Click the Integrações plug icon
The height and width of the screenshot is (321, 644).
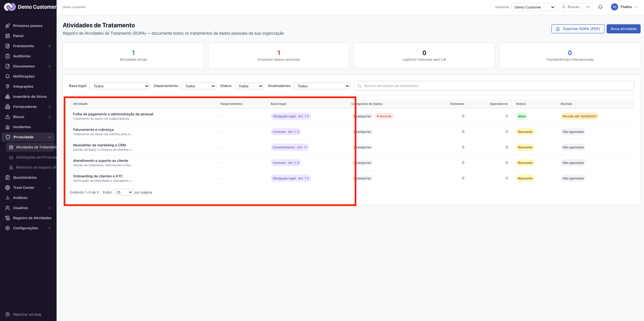click(x=7, y=86)
